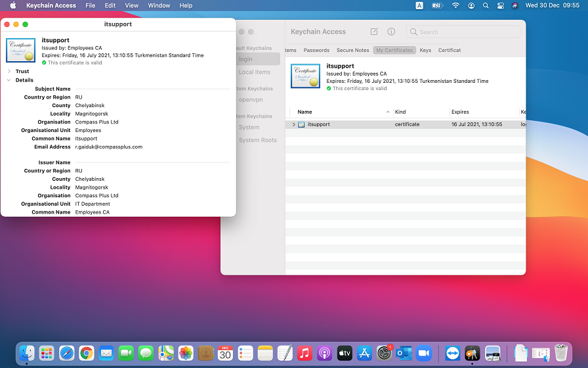
Task: Collapse the Details section
Action: 9,80
